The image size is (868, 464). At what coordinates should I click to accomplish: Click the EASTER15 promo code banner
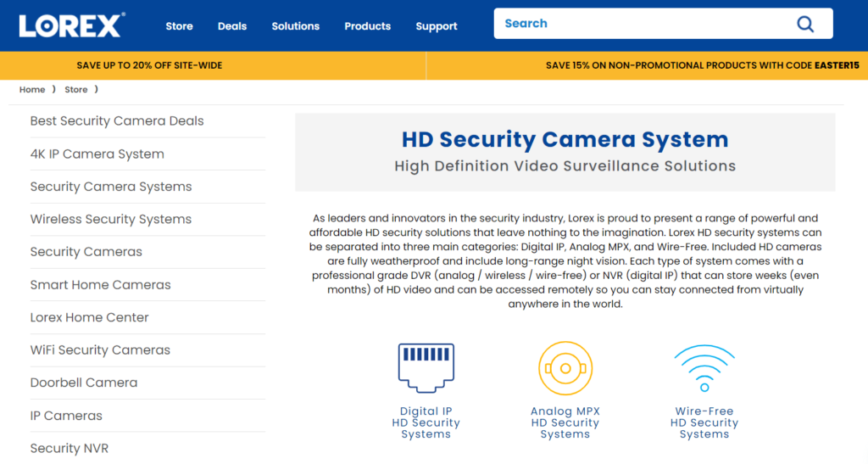(702, 65)
